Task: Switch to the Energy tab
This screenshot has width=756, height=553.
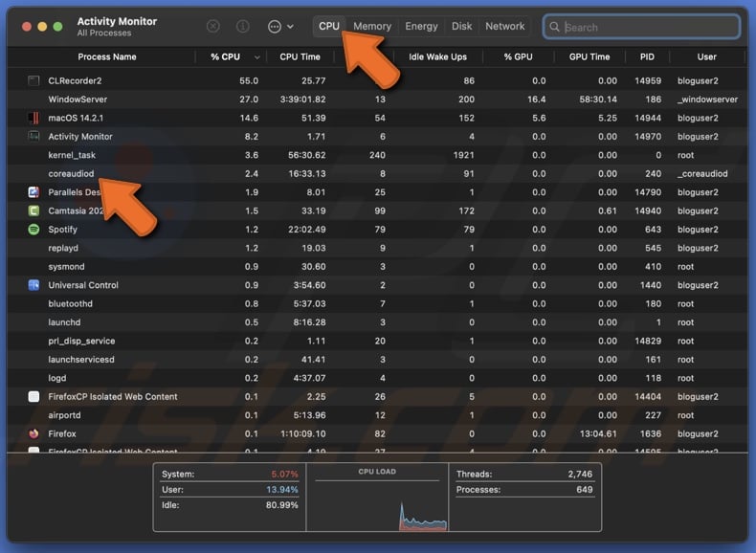Action: pos(421,26)
